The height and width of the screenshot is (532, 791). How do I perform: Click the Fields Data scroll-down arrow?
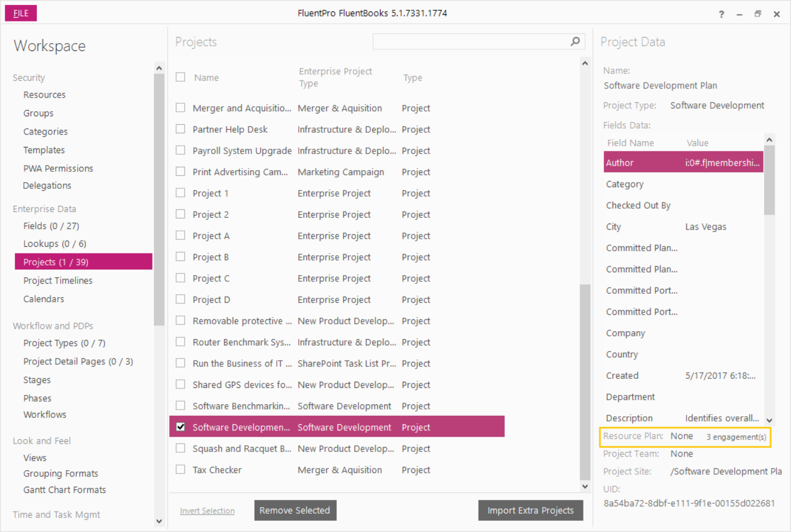point(769,420)
